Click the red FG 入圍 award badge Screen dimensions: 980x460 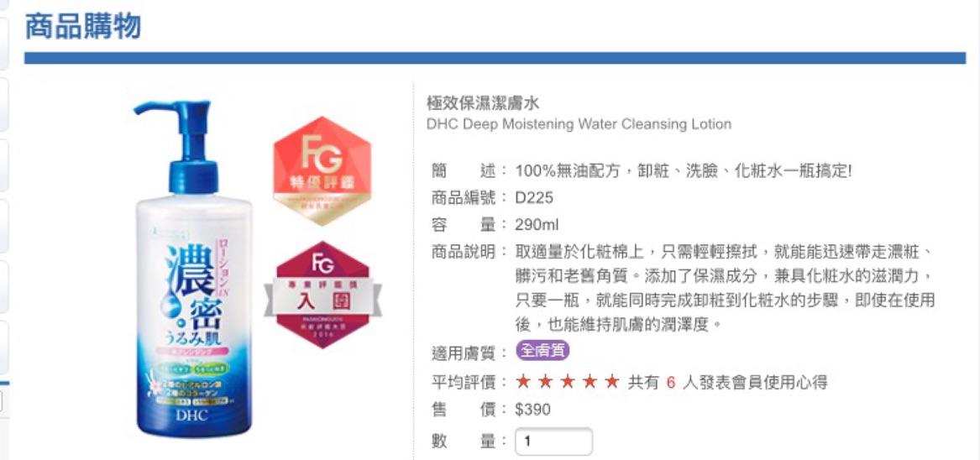(x=322, y=295)
